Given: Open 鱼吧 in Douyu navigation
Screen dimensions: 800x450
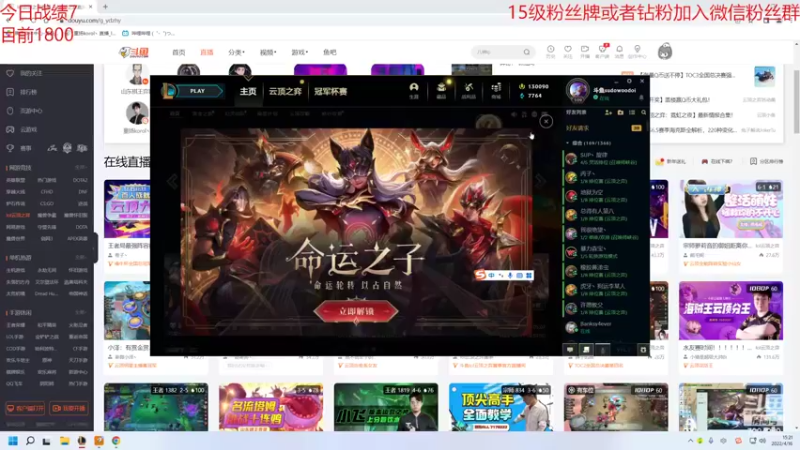Looking at the screenshot, I should coord(330,52).
